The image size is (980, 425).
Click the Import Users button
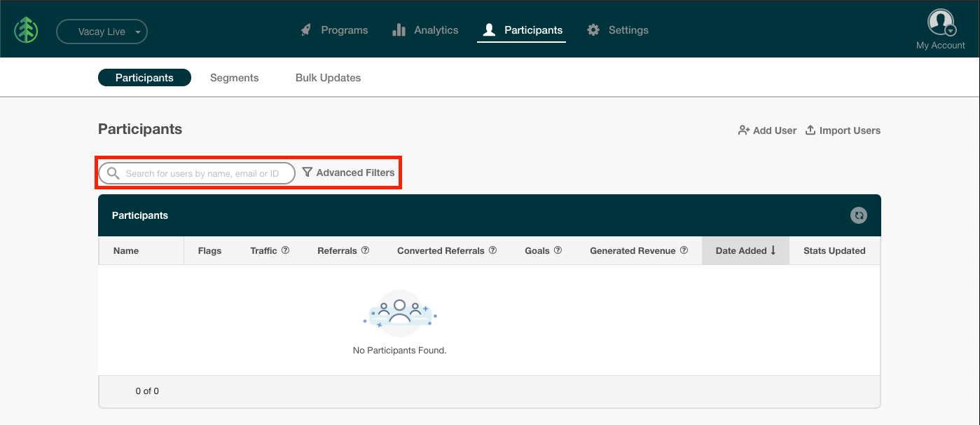coord(843,130)
